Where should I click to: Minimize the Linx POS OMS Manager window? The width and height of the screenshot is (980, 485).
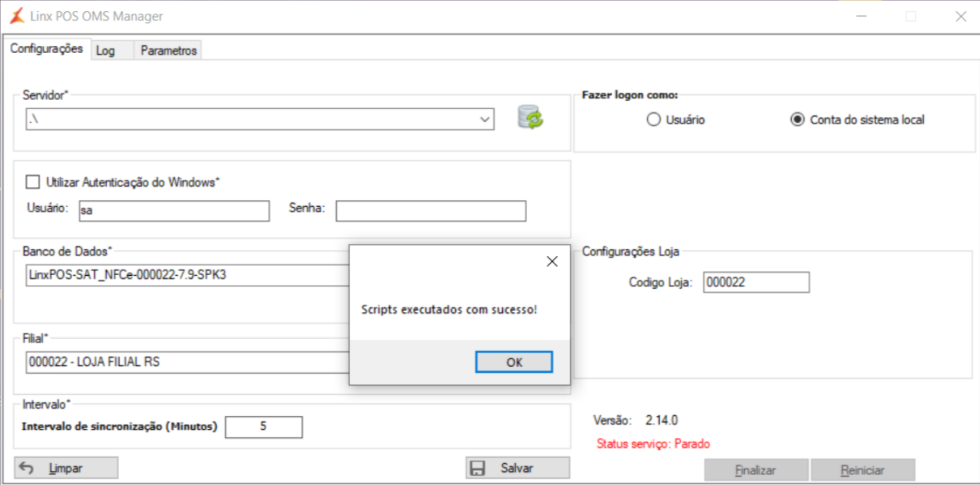click(x=862, y=17)
